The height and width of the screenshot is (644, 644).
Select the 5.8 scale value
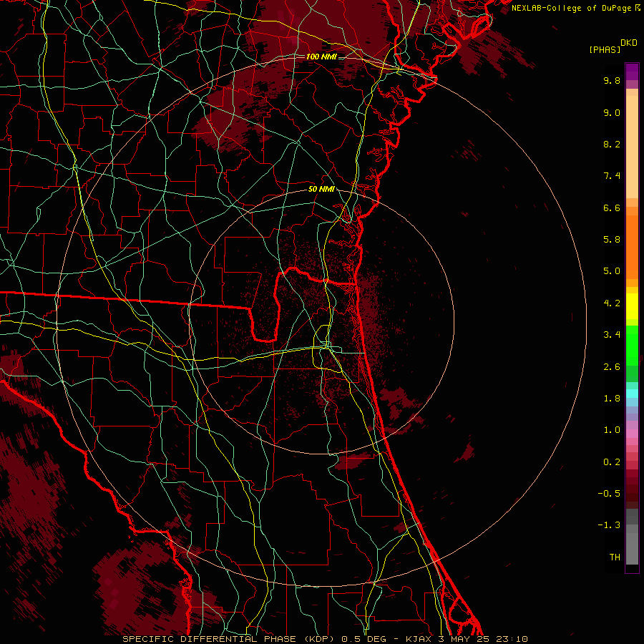coord(612,240)
